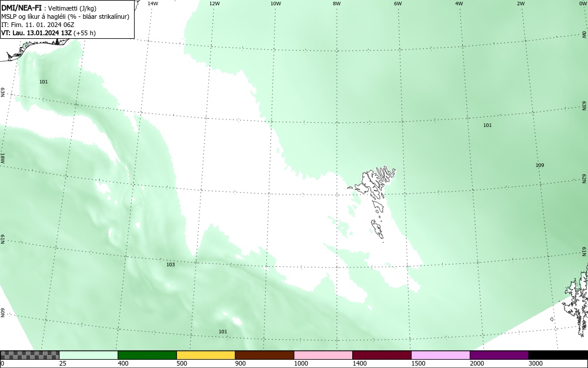Viewport: 588px width, 368px height.
Task: Click the "10W" longitude label
Action: [x=276, y=4]
